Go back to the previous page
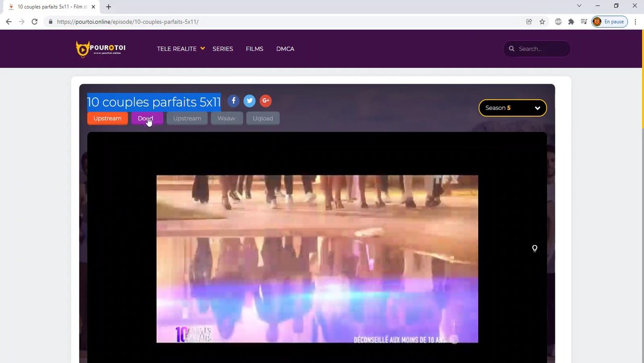644x363 pixels. point(9,22)
